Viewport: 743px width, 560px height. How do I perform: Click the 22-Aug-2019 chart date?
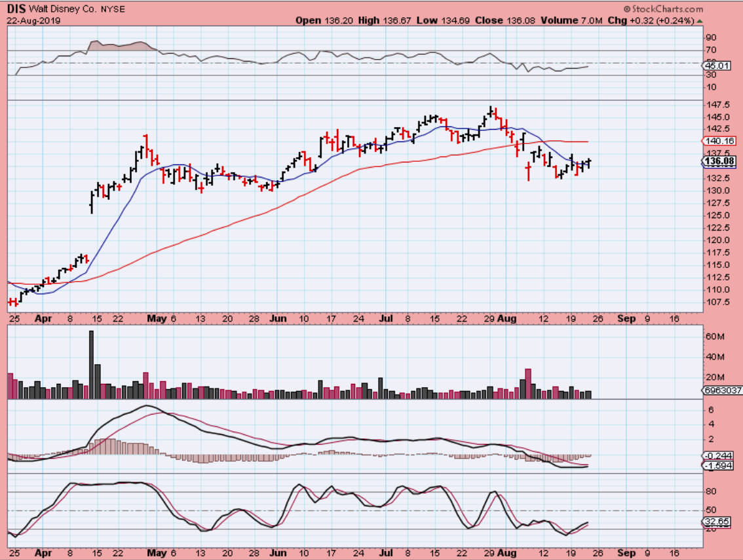click(x=33, y=20)
